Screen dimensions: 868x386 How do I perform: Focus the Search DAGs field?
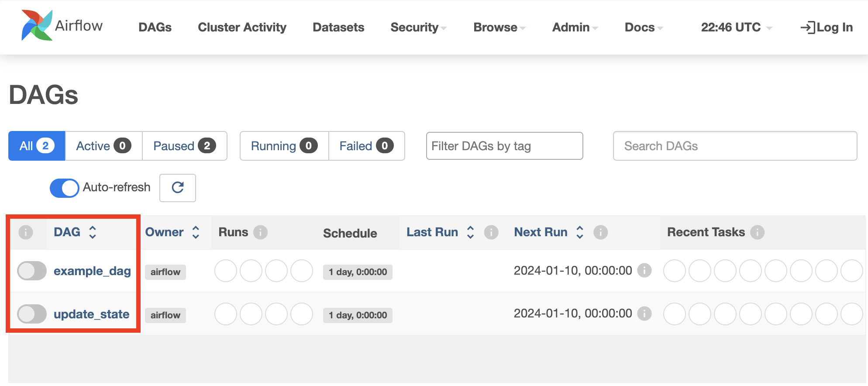click(735, 146)
